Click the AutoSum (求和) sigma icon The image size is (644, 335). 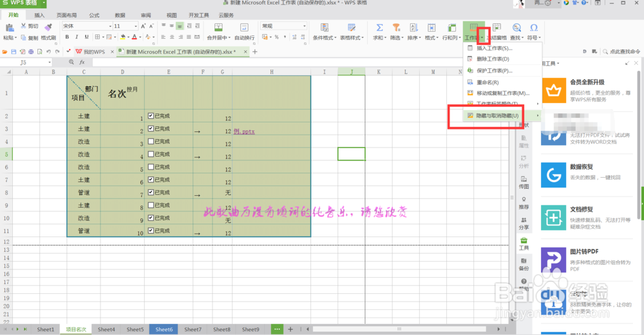(379, 28)
